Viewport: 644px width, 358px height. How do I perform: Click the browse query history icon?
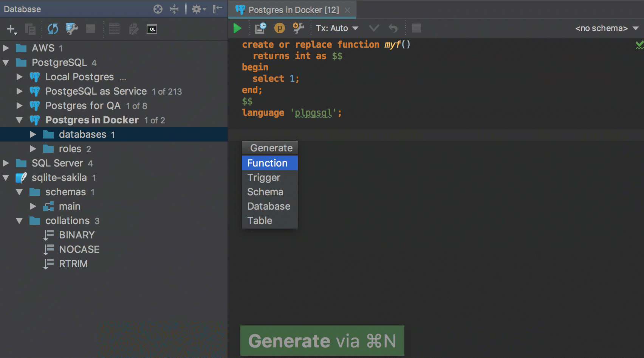pyautogui.click(x=260, y=28)
